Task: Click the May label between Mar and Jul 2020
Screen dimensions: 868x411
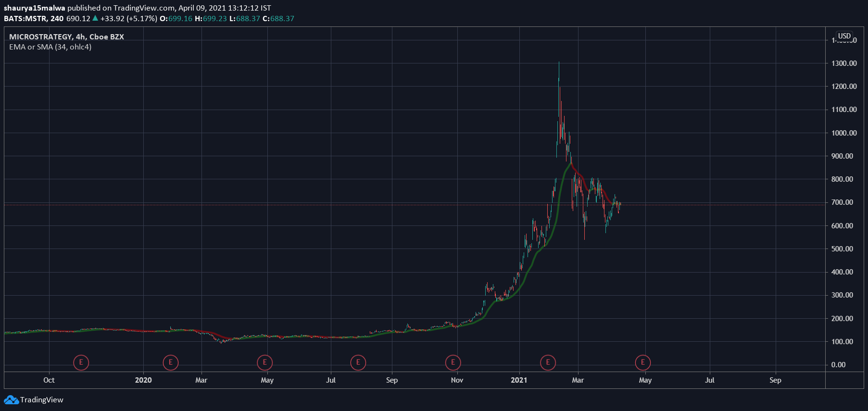Action: point(267,380)
